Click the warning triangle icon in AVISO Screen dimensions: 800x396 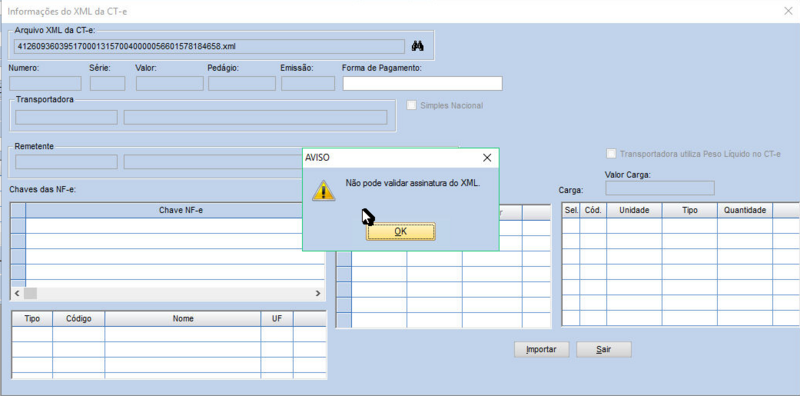[x=323, y=190]
